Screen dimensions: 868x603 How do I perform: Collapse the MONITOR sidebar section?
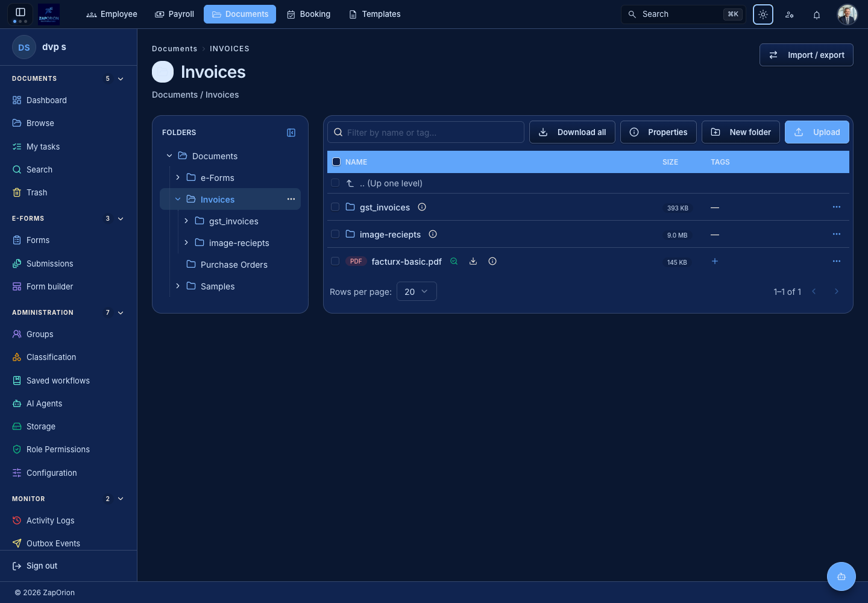(x=121, y=499)
